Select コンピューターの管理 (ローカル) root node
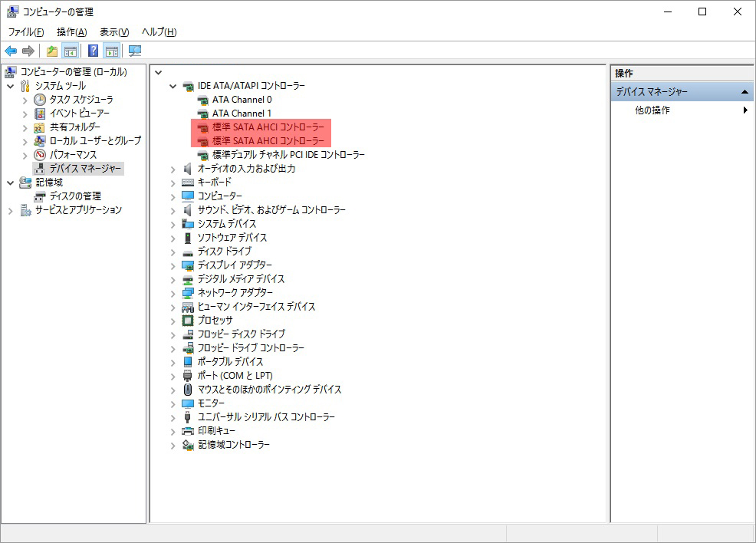The image size is (756, 543). tap(74, 72)
